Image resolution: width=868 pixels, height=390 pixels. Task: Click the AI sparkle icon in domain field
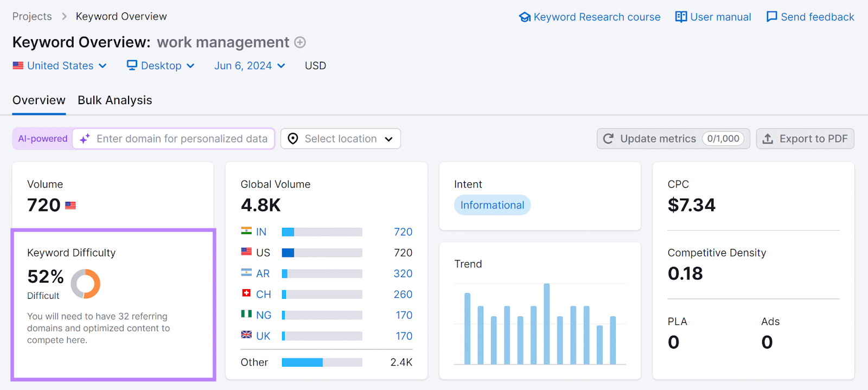pyautogui.click(x=85, y=139)
